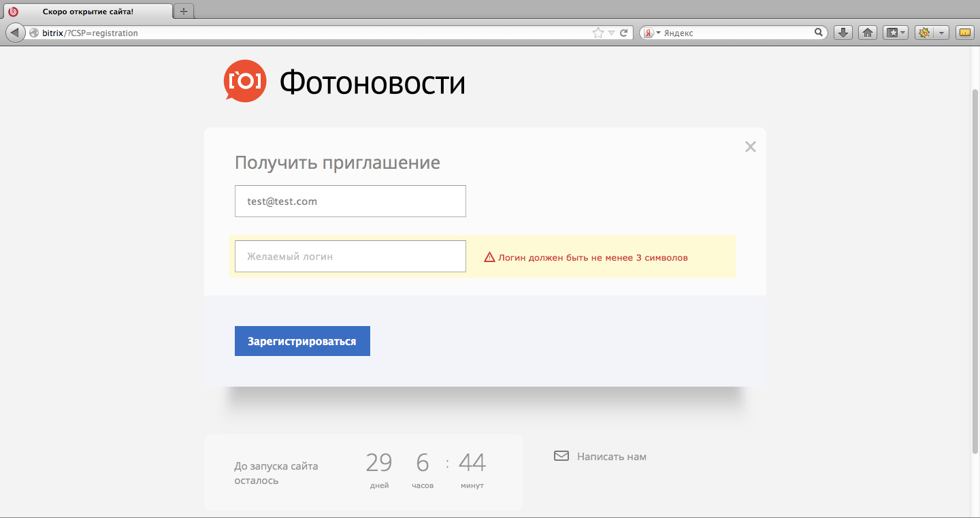Screen dimensions: 980x518
Task: Close the invitation form with the X
Action: click(750, 146)
